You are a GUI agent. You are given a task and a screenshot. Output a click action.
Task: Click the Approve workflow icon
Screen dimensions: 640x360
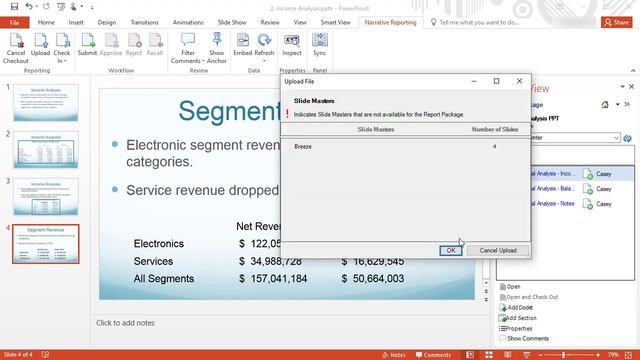[111, 45]
